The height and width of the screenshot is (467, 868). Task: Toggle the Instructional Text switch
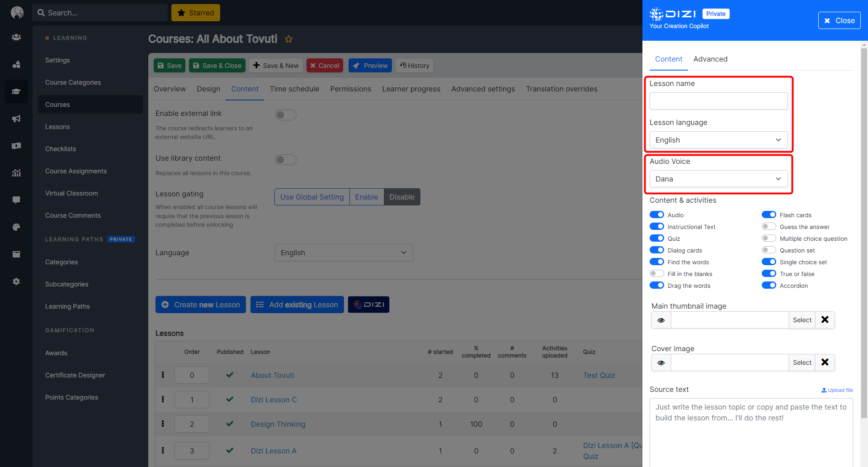[x=657, y=226]
